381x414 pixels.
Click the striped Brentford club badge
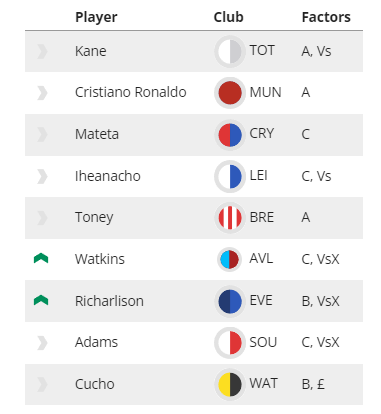click(x=230, y=218)
